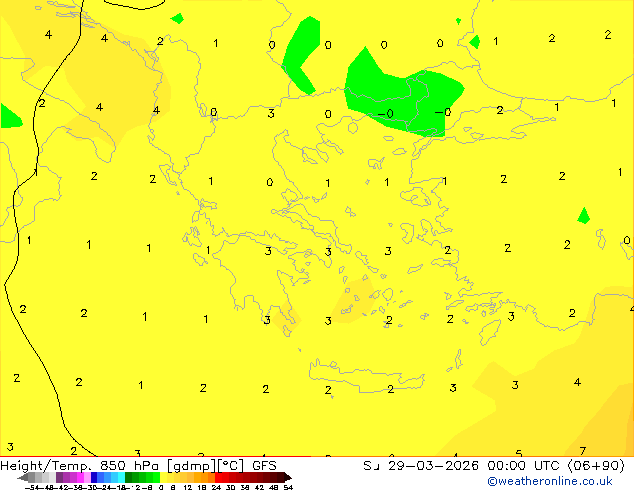Viewport: 634px width, 490px height.
Task: Click the '54' label at the legend's right end
Action: click(288, 487)
